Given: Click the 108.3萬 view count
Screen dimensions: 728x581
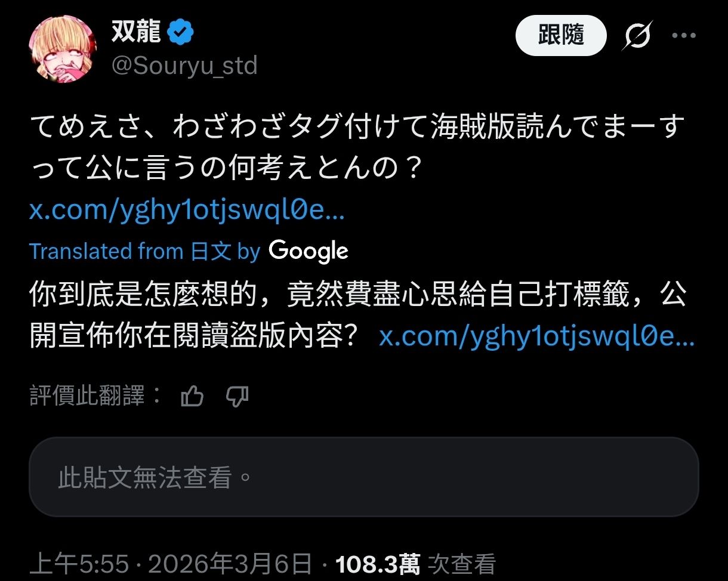Looking at the screenshot, I should coord(378,564).
